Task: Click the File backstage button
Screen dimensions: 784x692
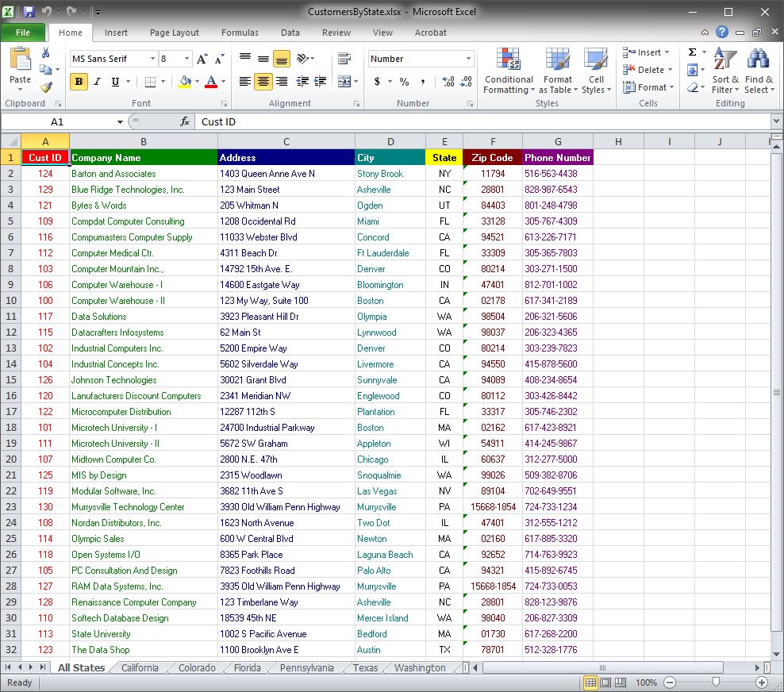Action: (x=23, y=33)
